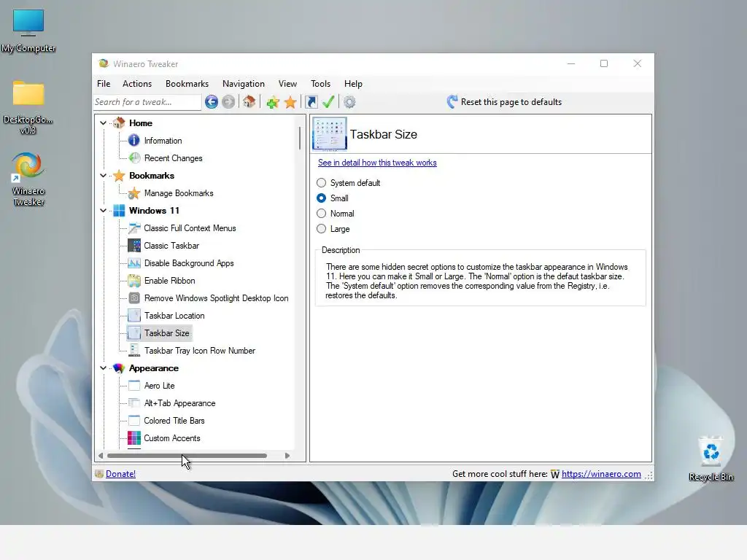The height and width of the screenshot is (560, 747).
Task: Click the 'Search for a tweak' field
Action: (x=147, y=102)
